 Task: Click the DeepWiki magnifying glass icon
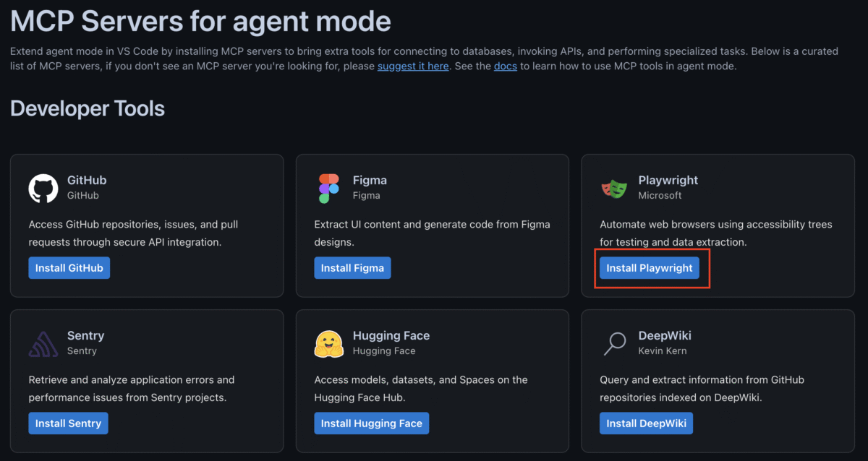614,343
